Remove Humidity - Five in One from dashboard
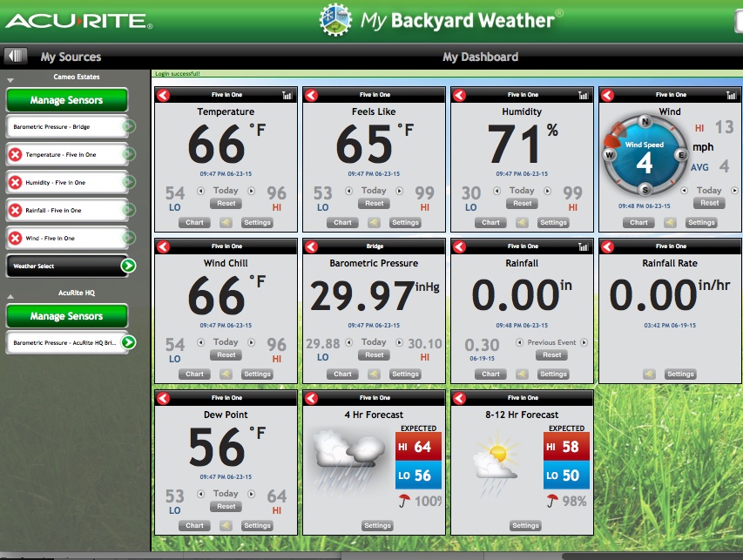Viewport: 743px width, 560px height. click(16, 182)
